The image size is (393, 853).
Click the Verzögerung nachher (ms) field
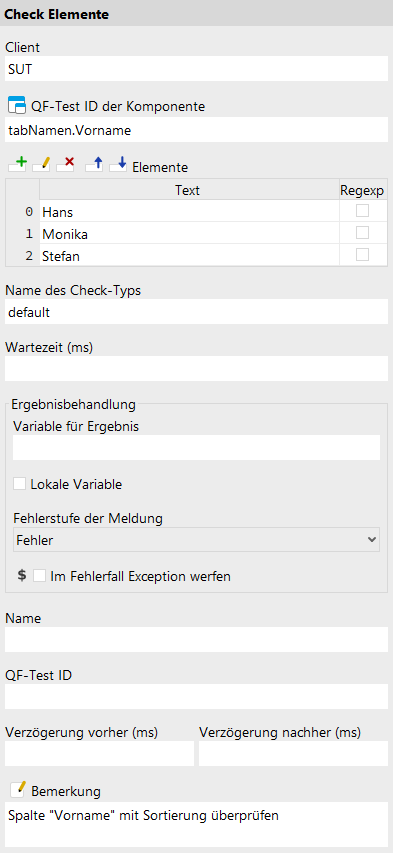click(293, 753)
